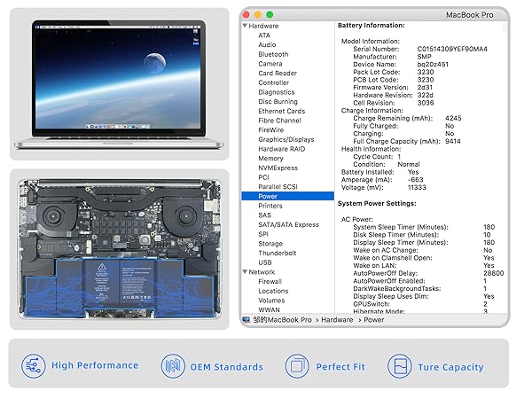This screenshot has height=399, width=532.
Task: Select Disc Burning in the sidebar
Action: [x=278, y=101]
